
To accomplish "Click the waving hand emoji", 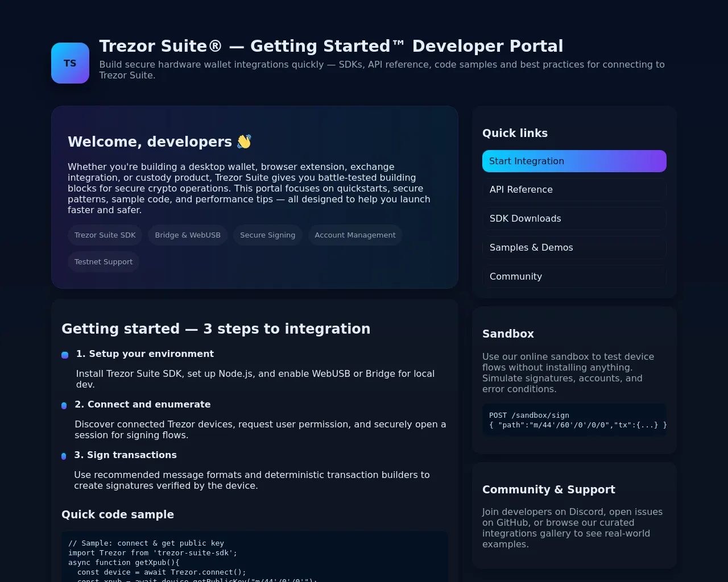I will click(x=244, y=142).
